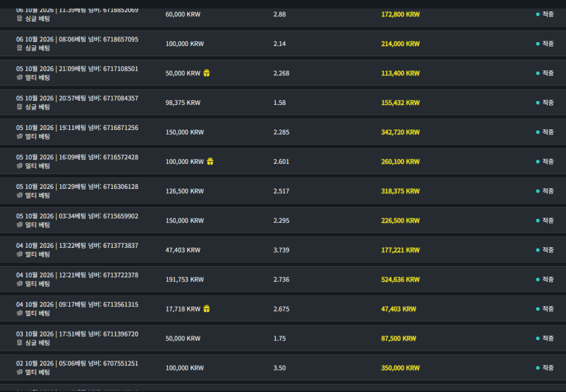Click the 172,800 KRW payout
This screenshot has height=392, width=566.
tap(401, 14)
